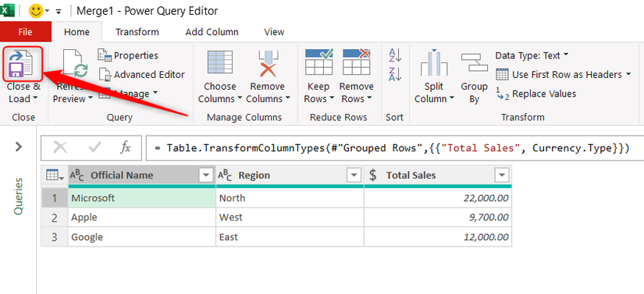This screenshot has height=294, width=644.
Task: Open the Quick Access Toolbar customize arrow
Action: [59, 11]
